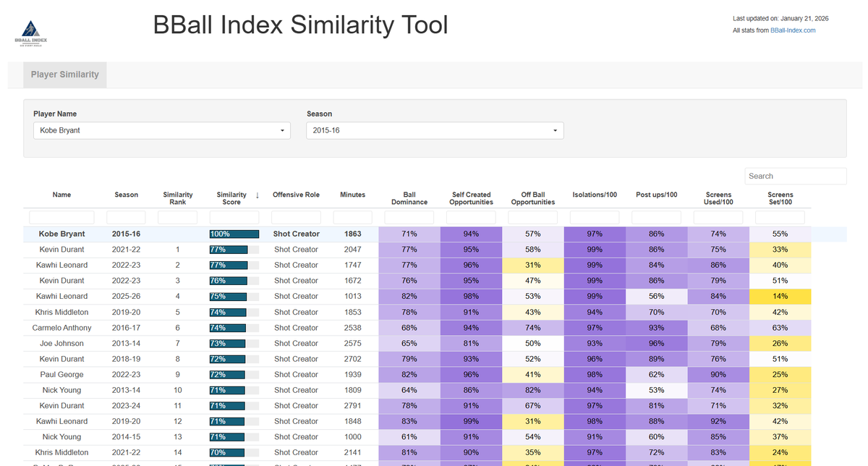The height and width of the screenshot is (466, 868).
Task: Click the Screens Set/100 filter box
Action: point(780,217)
